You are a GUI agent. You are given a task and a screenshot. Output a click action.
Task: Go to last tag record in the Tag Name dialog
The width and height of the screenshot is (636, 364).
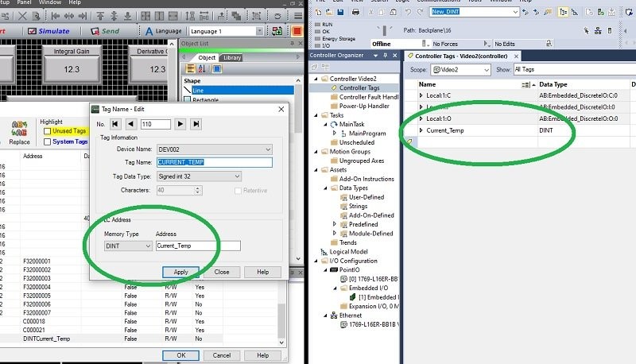pos(196,124)
